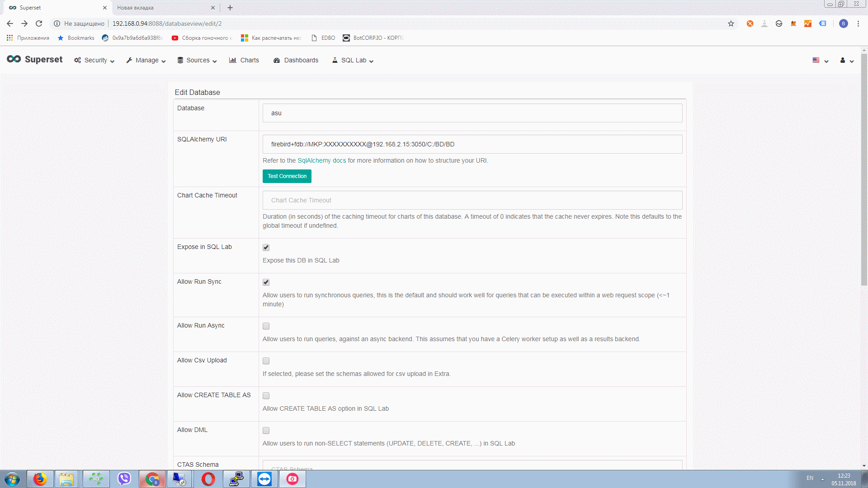Launch Firefox from the taskbar
868x488 pixels.
[x=40, y=479]
